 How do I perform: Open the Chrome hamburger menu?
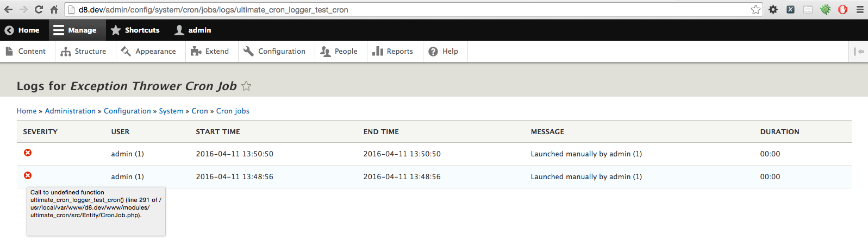pos(860,10)
